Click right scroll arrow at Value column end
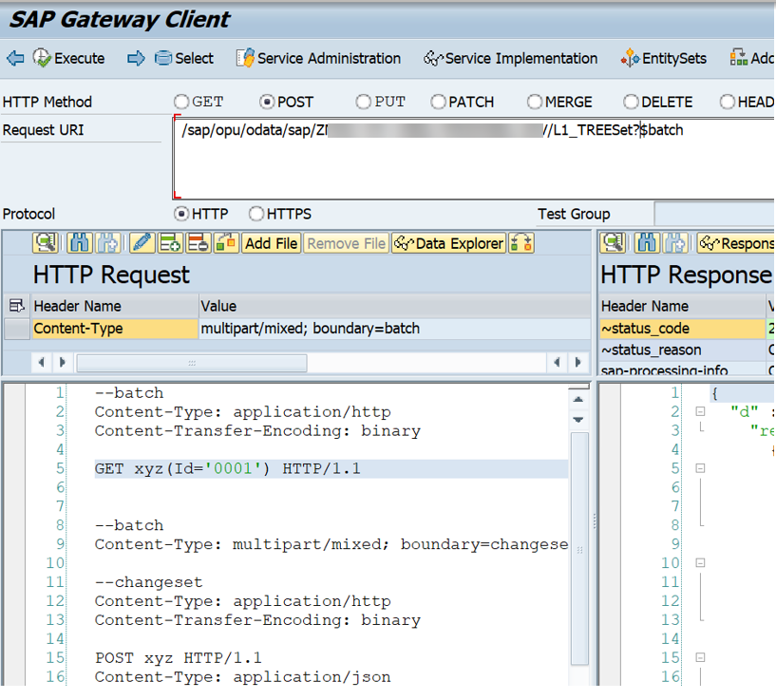The height and width of the screenshot is (700, 776). click(577, 363)
